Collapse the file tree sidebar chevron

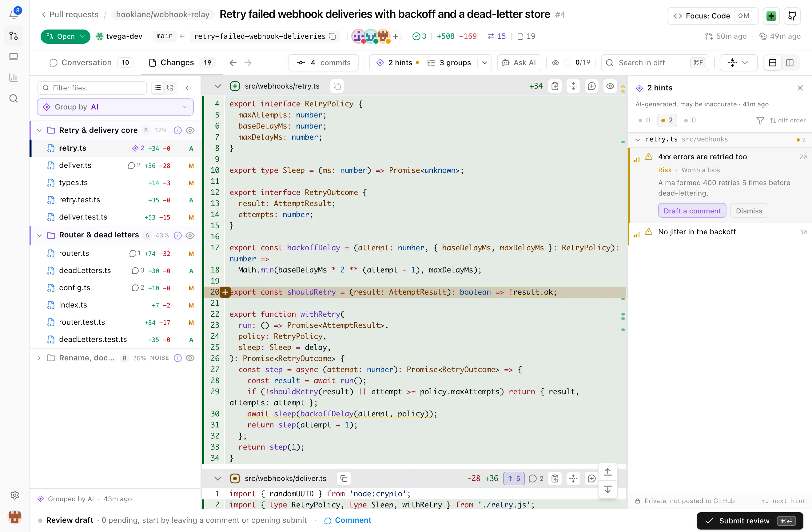(x=187, y=88)
